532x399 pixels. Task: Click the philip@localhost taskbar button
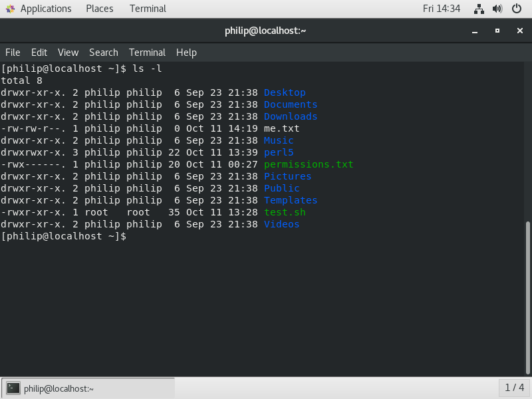(x=88, y=388)
